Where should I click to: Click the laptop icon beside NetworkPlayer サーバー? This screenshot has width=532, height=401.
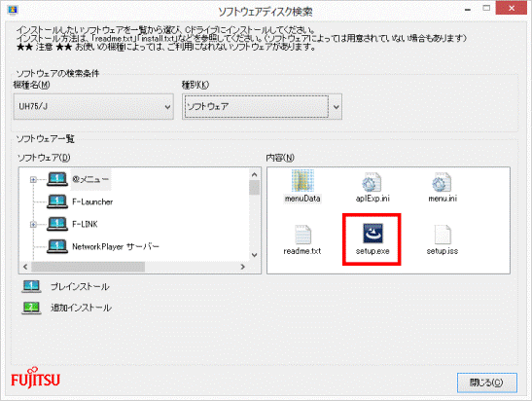click(x=57, y=246)
